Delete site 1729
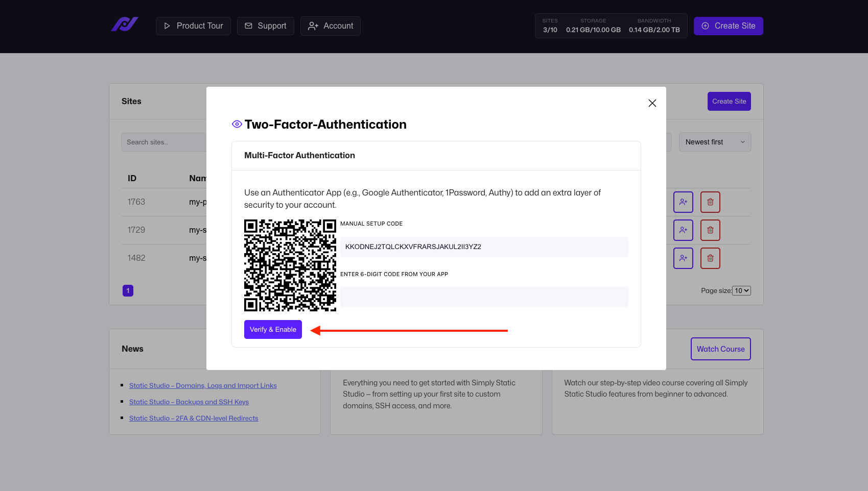 [x=710, y=230]
